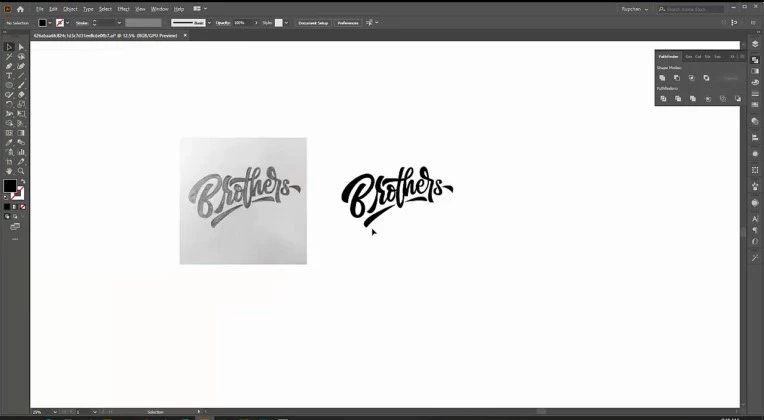This screenshot has height=420, width=764.
Task: Open the fill color dropdown in control bar
Action: click(x=50, y=23)
